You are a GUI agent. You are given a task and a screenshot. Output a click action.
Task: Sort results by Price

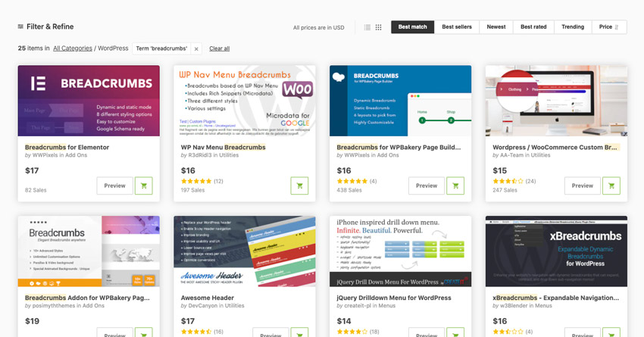point(609,27)
